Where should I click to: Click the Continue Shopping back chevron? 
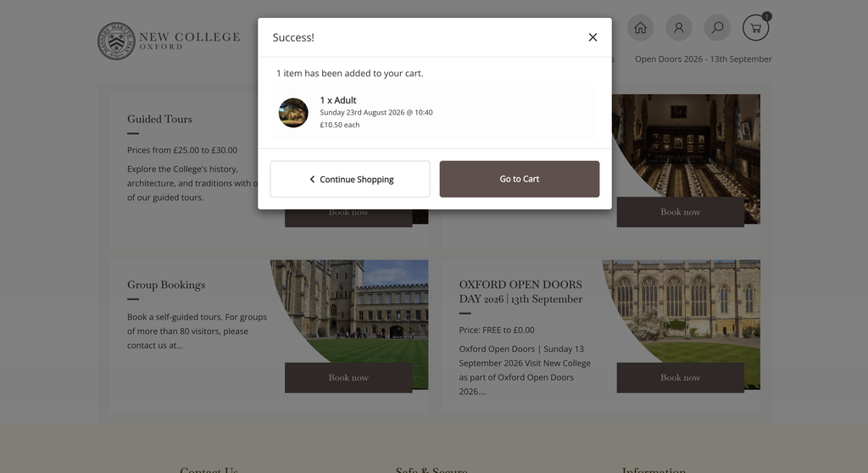coord(312,180)
